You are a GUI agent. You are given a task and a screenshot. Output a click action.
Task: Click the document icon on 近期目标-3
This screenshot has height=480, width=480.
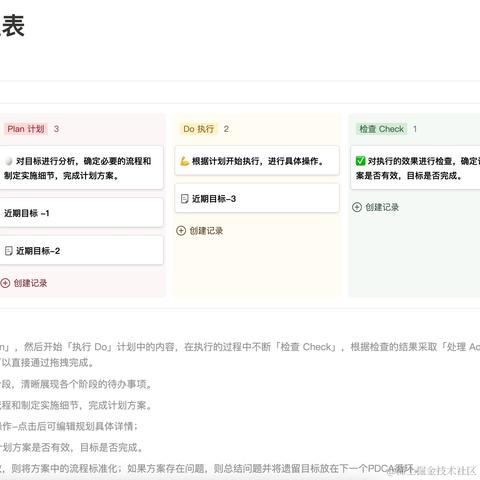(x=184, y=199)
